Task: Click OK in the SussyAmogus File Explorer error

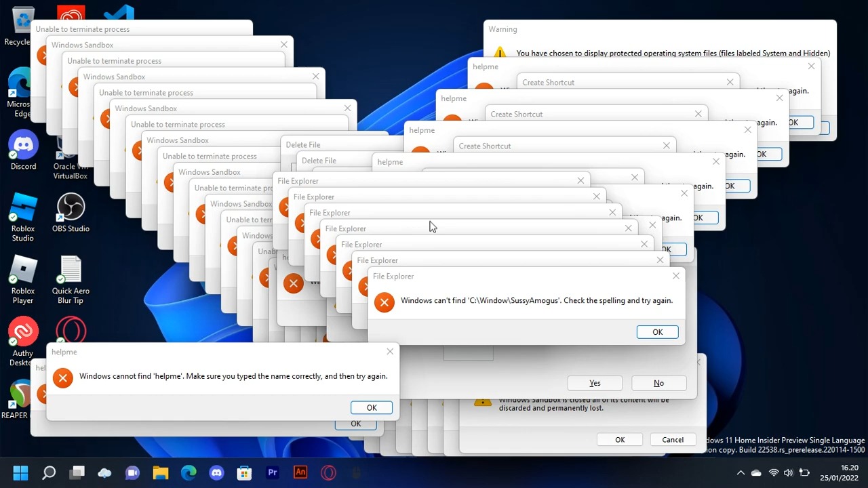Action: [x=657, y=332]
